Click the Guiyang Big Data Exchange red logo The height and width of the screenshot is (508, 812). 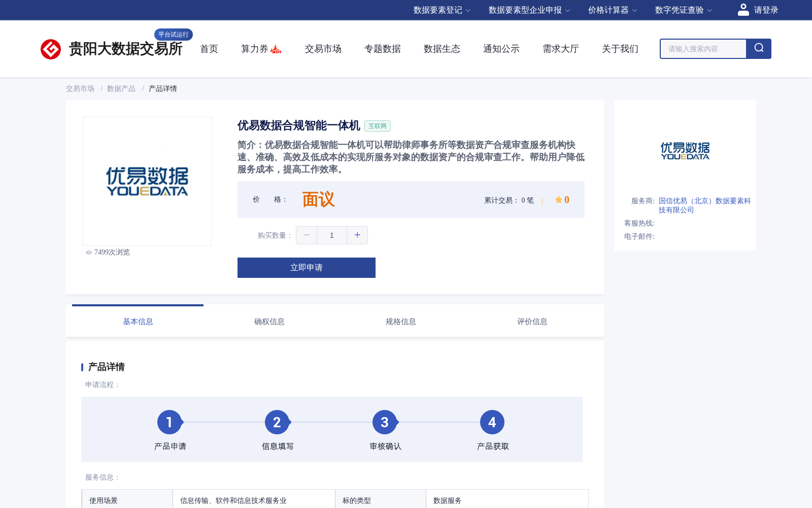point(51,49)
